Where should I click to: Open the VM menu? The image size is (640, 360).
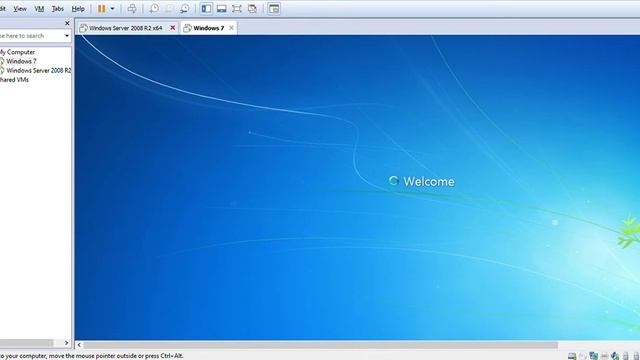pyautogui.click(x=39, y=9)
